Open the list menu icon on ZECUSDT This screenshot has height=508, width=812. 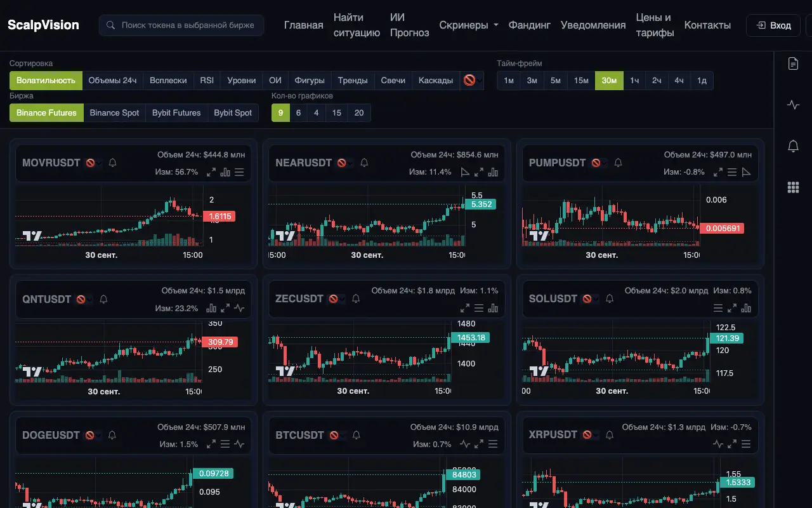(x=479, y=308)
